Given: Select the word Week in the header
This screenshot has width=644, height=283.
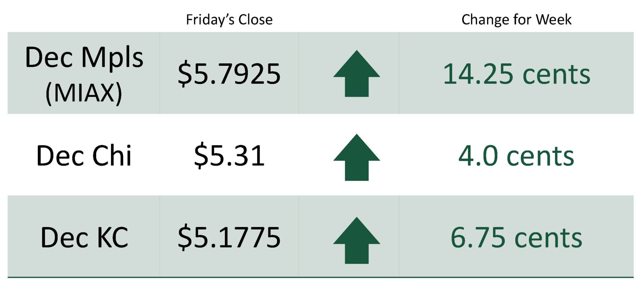Looking at the screenshot, I should pyautogui.click(x=553, y=20).
